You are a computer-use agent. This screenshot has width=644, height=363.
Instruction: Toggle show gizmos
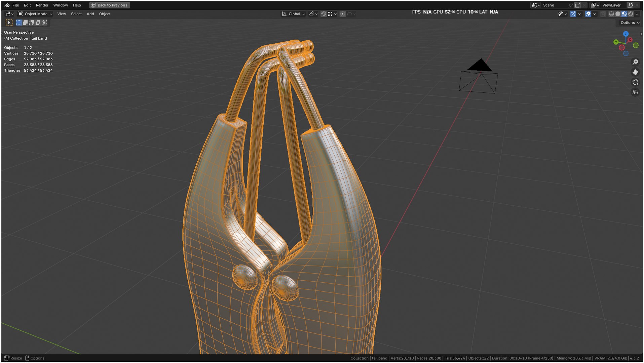click(573, 14)
